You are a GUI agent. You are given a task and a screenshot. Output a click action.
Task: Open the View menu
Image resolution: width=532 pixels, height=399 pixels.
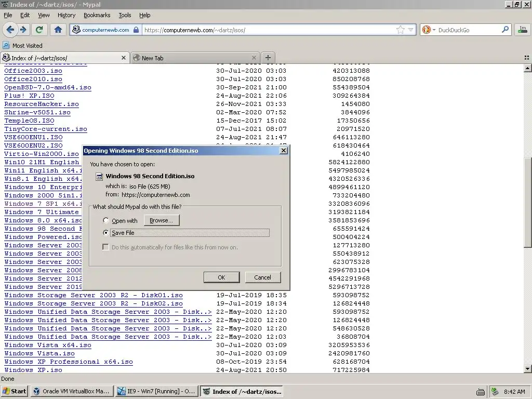coord(44,15)
